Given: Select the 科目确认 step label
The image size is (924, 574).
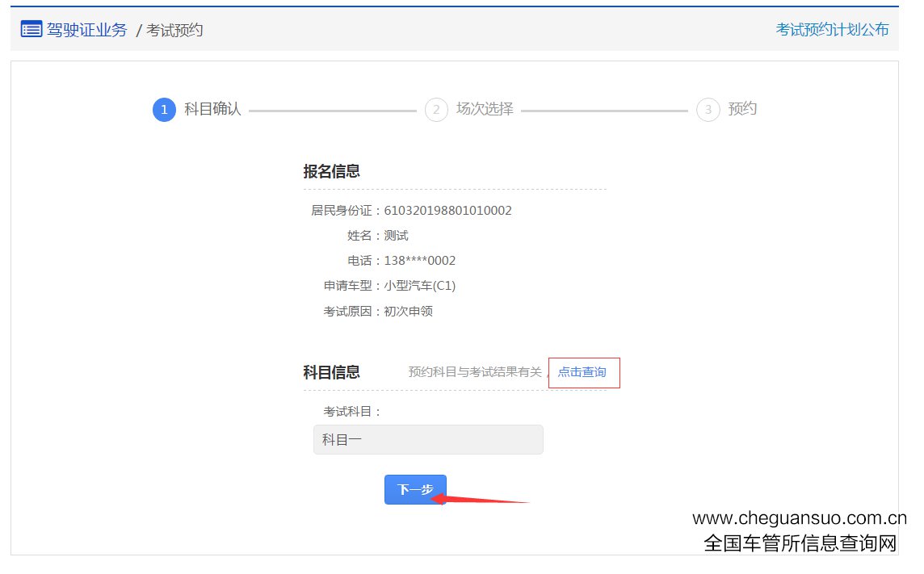Looking at the screenshot, I should point(212,109).
